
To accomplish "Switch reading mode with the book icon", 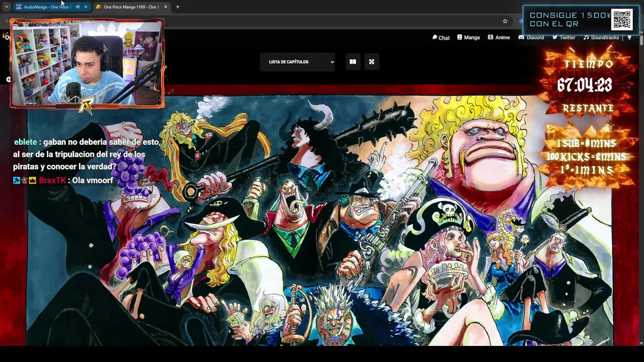I will point(353,62).
